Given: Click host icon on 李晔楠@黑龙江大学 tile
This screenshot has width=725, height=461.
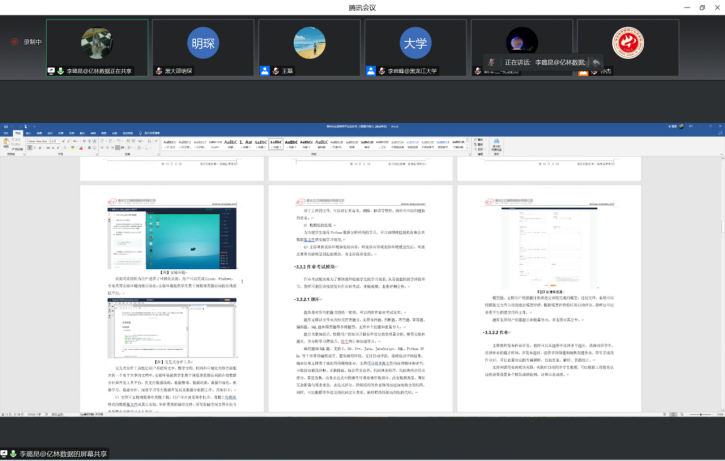Looking at the screenshot, I should click(x=371, y=71).
